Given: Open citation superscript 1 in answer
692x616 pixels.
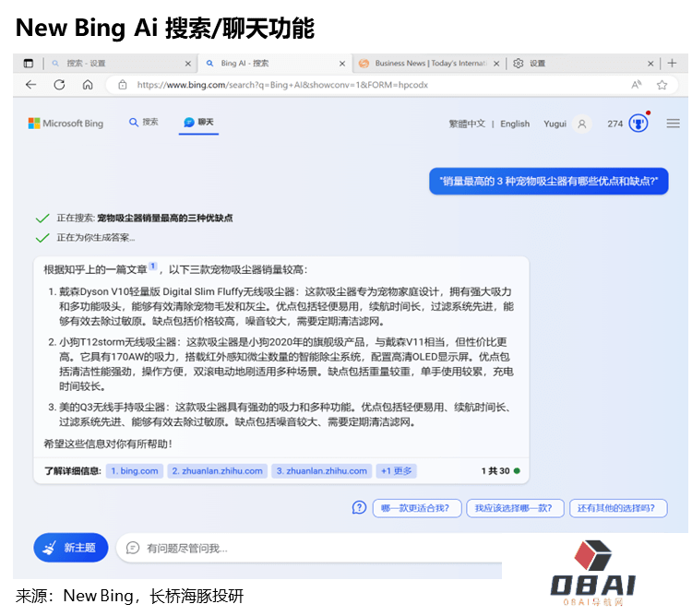Looking at the screenshot, I should coord(152,266).
